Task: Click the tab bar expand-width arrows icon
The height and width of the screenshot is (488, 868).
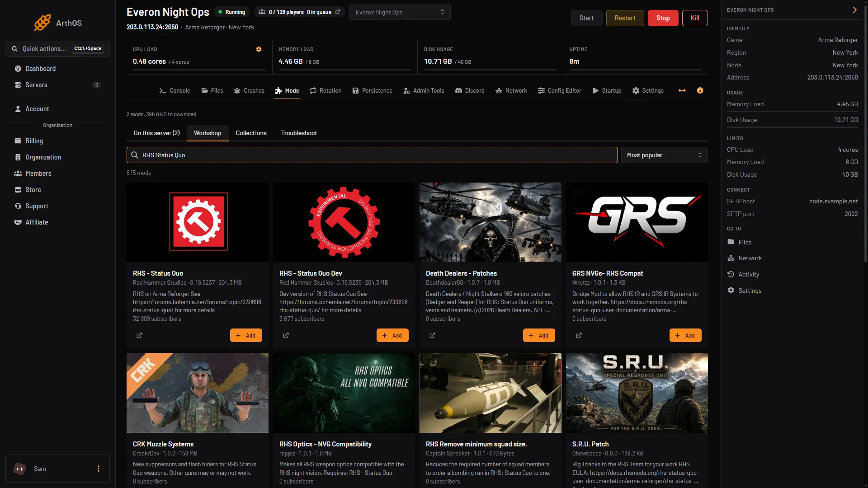Action: tap(682, 90)
